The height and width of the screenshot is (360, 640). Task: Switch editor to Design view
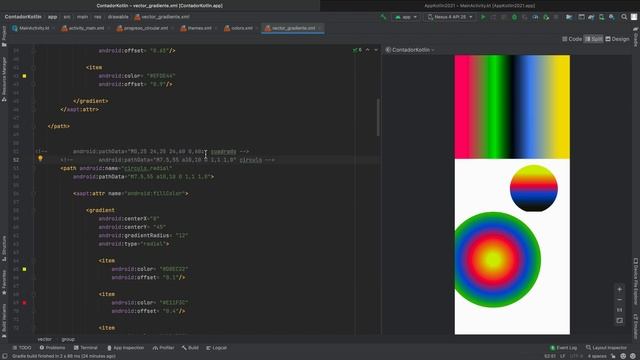tap(617, 39)
